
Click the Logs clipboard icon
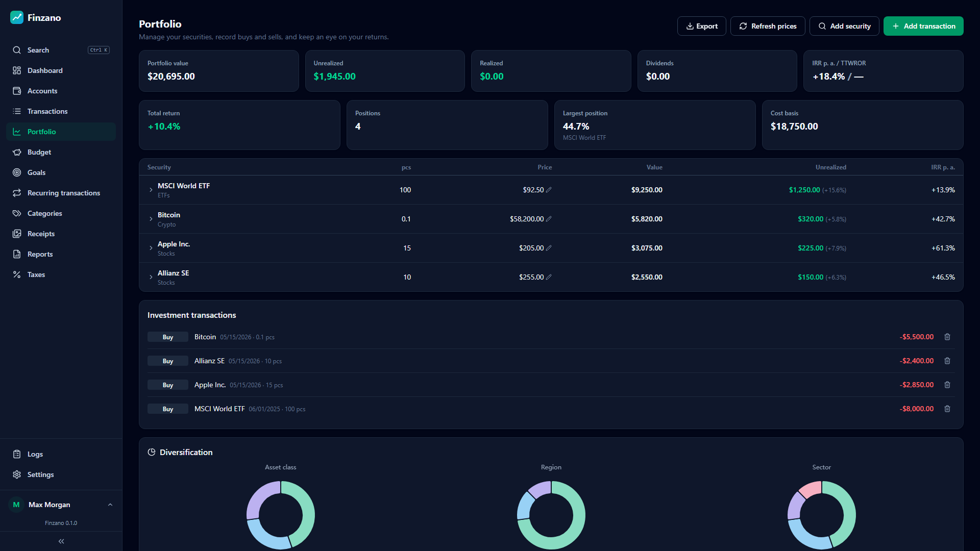coord(17,454)
